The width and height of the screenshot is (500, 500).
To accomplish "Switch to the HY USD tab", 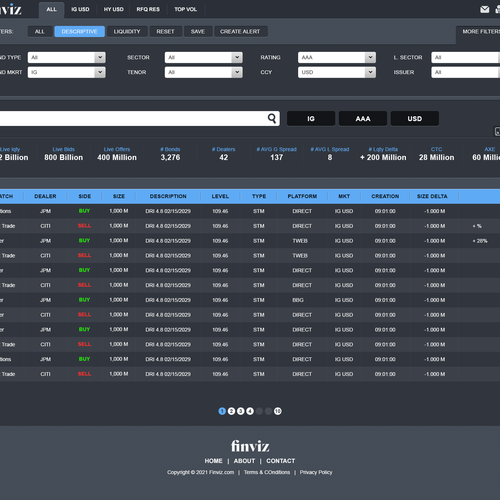I will pos(113,10).
